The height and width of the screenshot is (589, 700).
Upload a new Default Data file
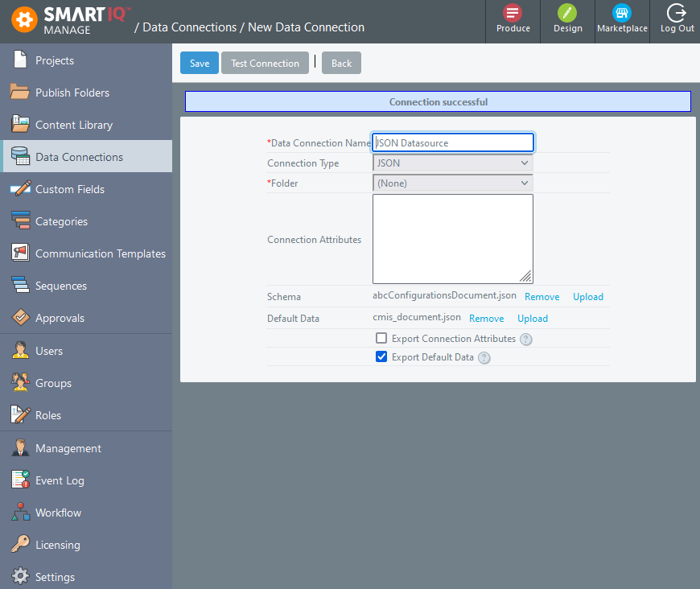tap(533, 319)
